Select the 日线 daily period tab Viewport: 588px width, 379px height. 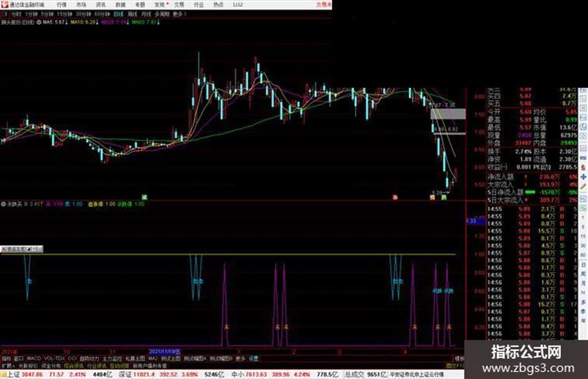point(118,14)
